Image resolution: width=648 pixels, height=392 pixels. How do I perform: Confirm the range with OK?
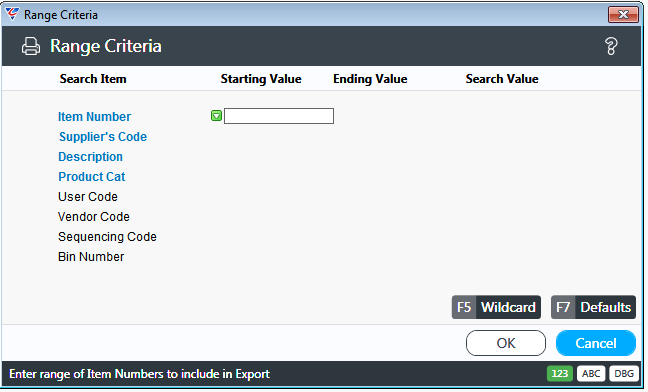pyautogui.click(x=506, y=343)
